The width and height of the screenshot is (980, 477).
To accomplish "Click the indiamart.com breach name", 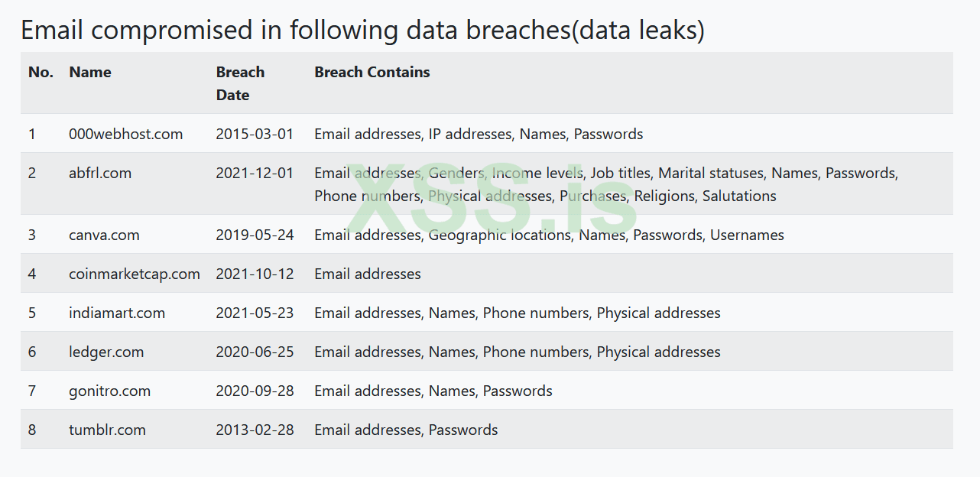I will [117, 313].
